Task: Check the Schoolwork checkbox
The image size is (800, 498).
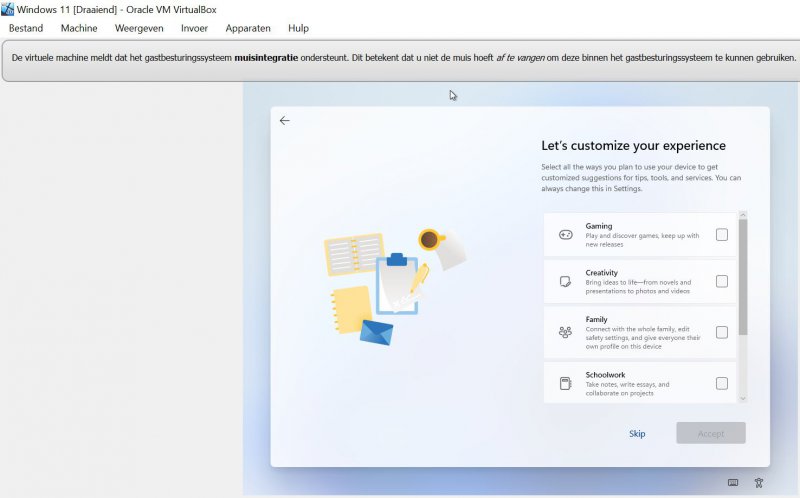Action: pyautogui.click(x=722, y=384)
